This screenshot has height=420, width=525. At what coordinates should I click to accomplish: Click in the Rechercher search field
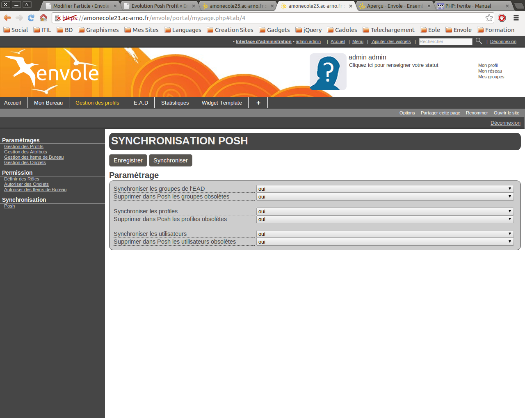point(445,41)
